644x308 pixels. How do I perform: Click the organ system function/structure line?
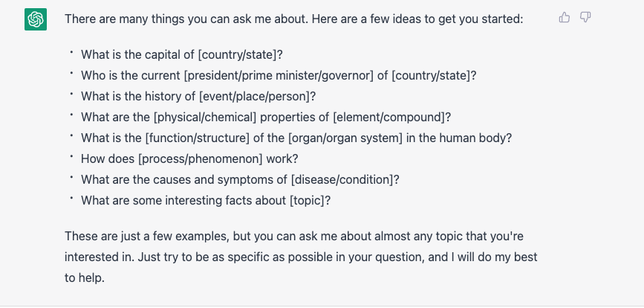pos(296,138)
